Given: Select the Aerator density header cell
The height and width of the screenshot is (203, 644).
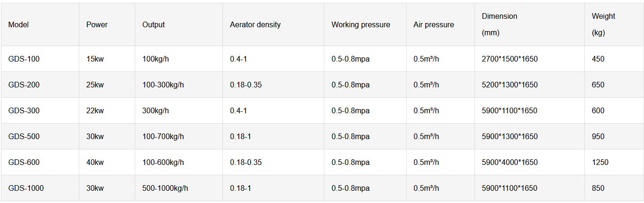Looking at the screenshot, I should click(x=255, y=24).
